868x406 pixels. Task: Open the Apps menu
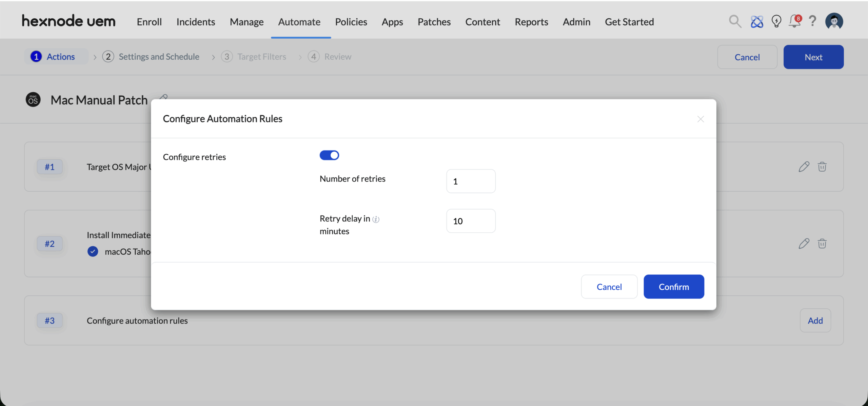pos(392,22)
